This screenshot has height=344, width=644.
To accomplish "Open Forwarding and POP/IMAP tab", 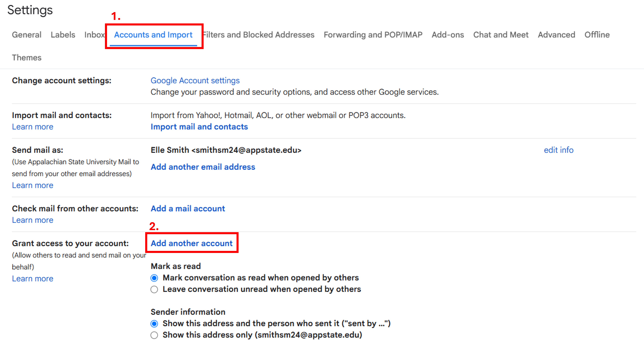I will pos(373,35).
